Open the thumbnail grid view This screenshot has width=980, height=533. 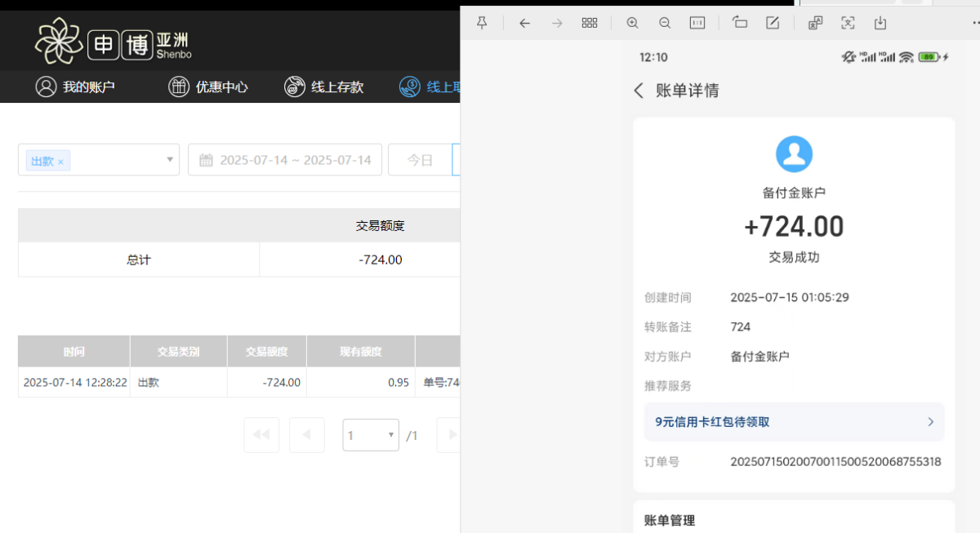click(590, 23)
